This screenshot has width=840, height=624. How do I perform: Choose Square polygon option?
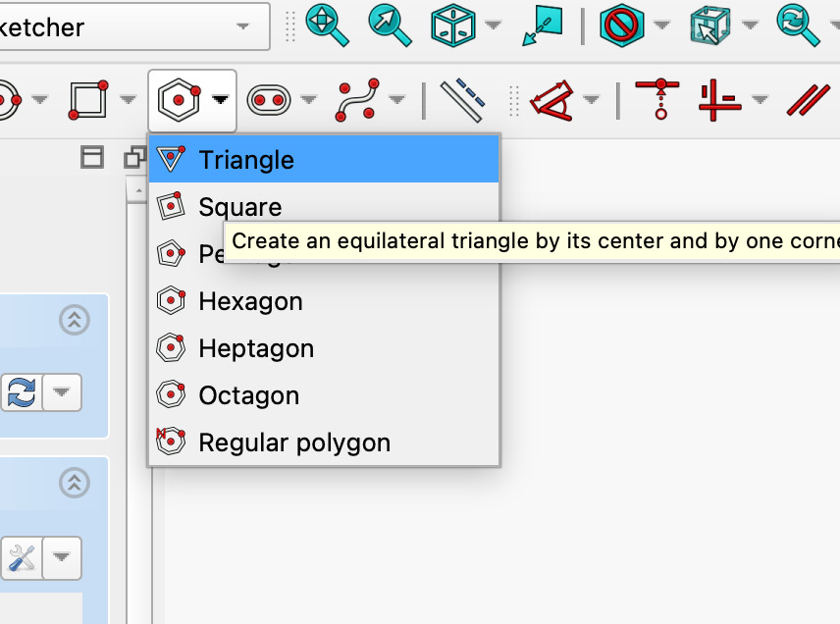tap(324, 207)
